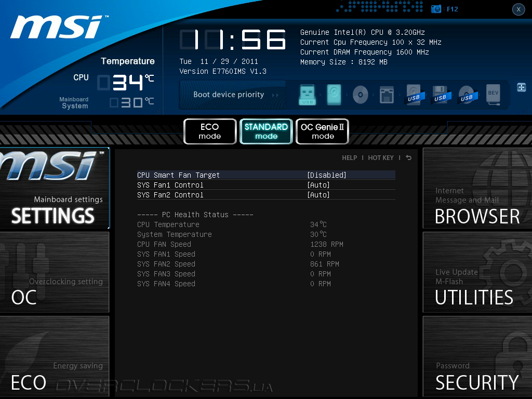Select the USB floppy boot device icon
This screenshot has width=532, height=399.
(441, 95)
